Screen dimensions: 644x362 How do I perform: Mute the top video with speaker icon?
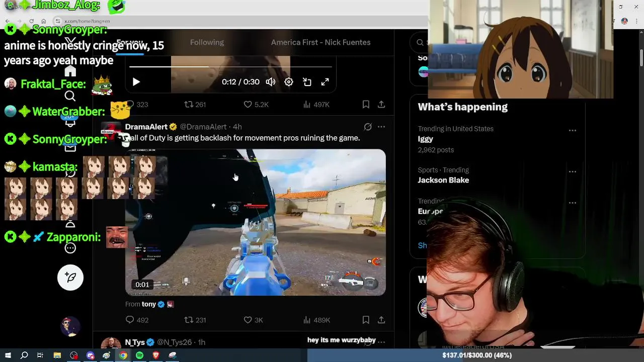271,82
